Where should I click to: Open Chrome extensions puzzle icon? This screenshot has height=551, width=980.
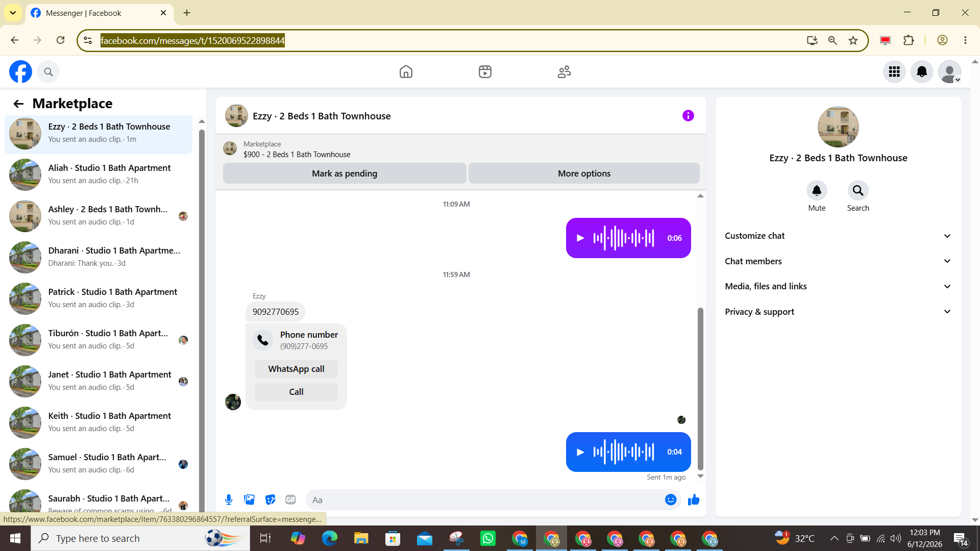(909, 40)
